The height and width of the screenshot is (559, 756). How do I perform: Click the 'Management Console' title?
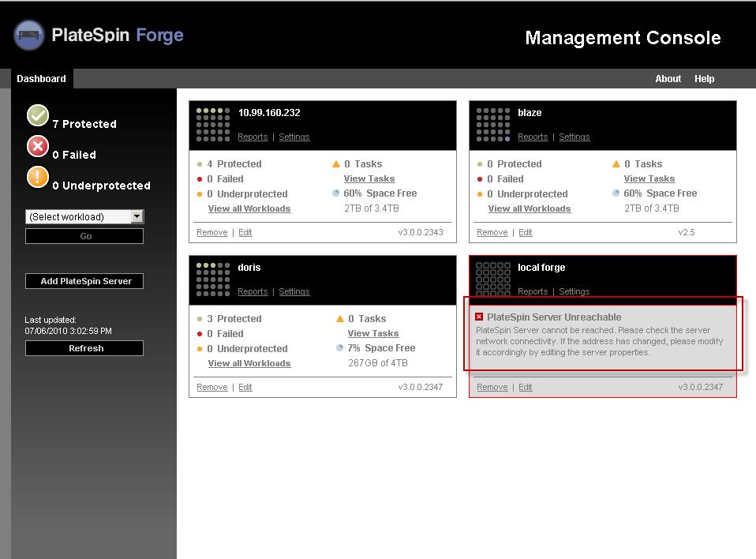[x=623, y=38]
